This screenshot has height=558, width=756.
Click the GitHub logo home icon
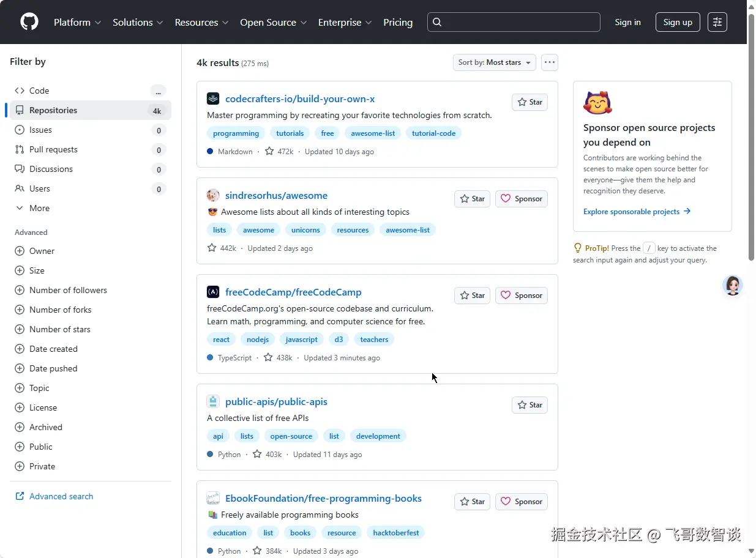pyautogui.click(x=29, y=21)
